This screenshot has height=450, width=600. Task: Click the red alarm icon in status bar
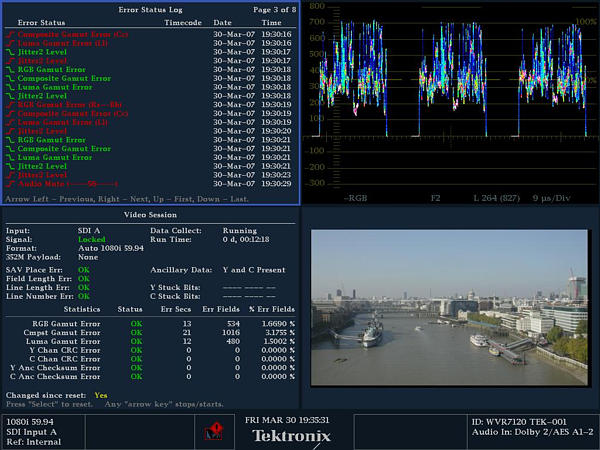pyautogui.click(x=212, y=431)
